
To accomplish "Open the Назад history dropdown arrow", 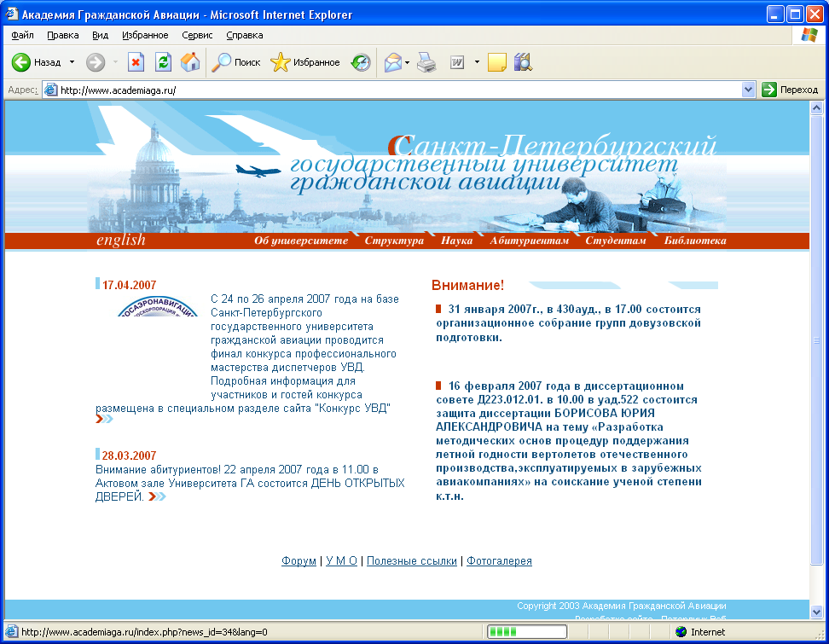I will pos(72,62).
